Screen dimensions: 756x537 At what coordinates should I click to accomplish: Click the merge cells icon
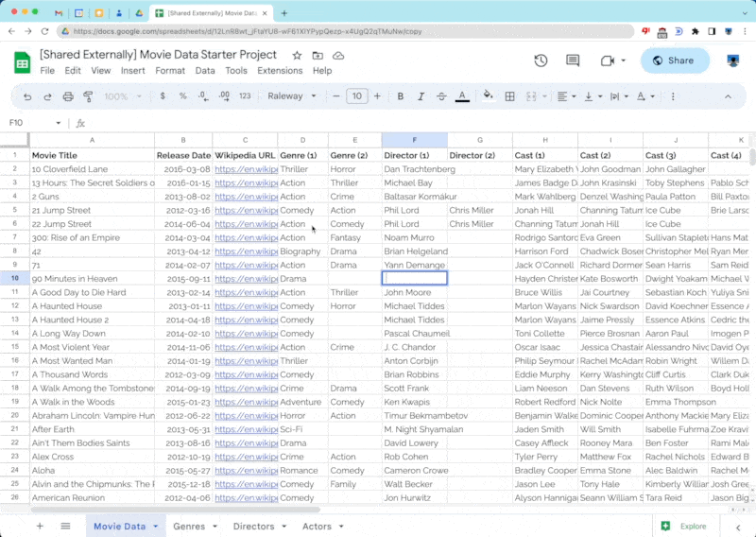(x=531, y=96)
